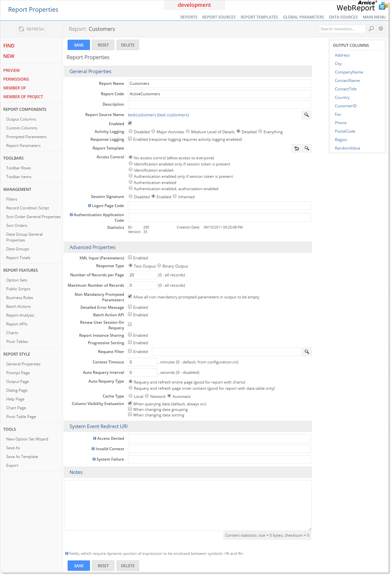Open New Option Set Wizard tool

[27, 439]
